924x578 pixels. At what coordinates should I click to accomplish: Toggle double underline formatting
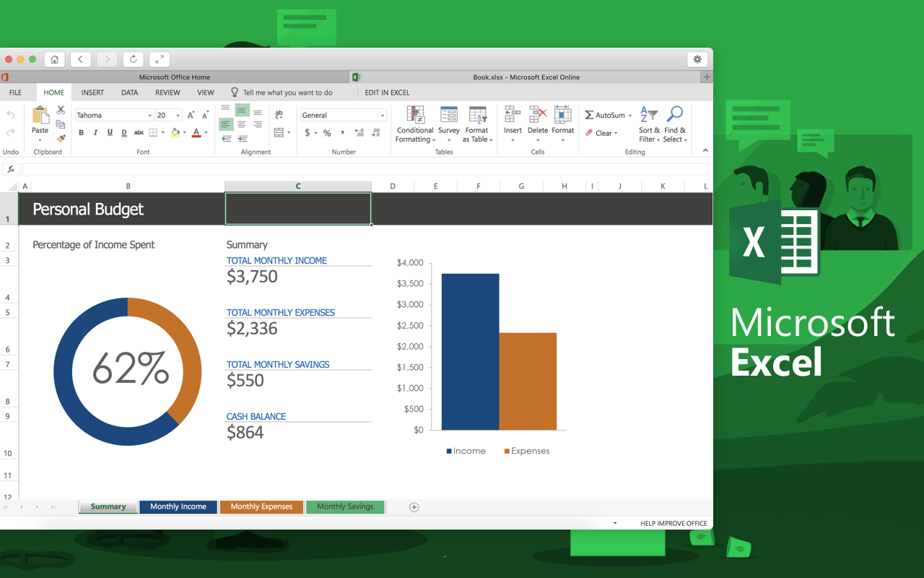point(124,132)
